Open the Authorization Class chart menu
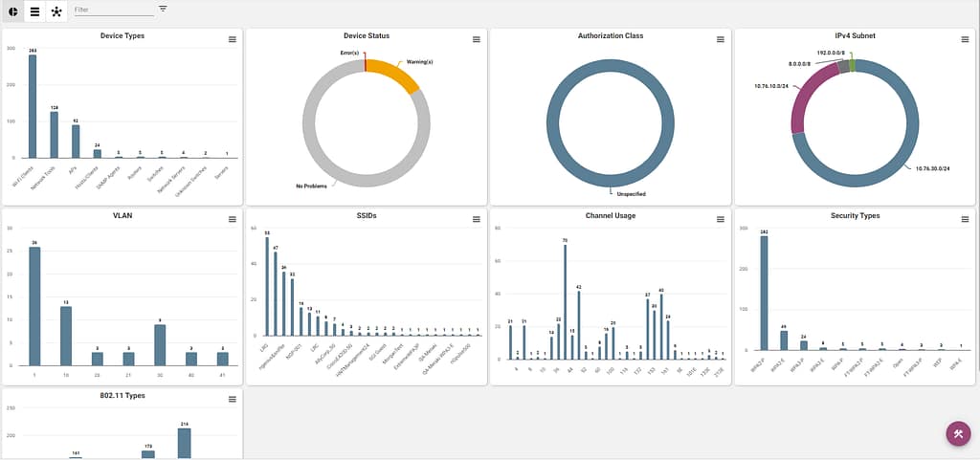The image size is (980, 460). 721,39
